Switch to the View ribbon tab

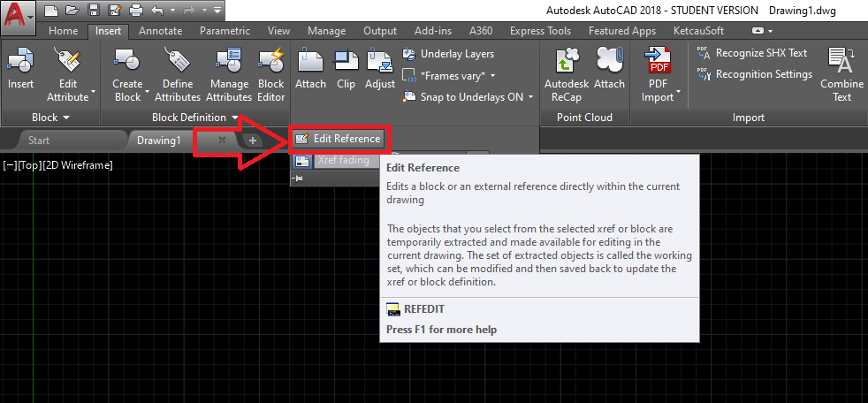click(x=278, y=31)
